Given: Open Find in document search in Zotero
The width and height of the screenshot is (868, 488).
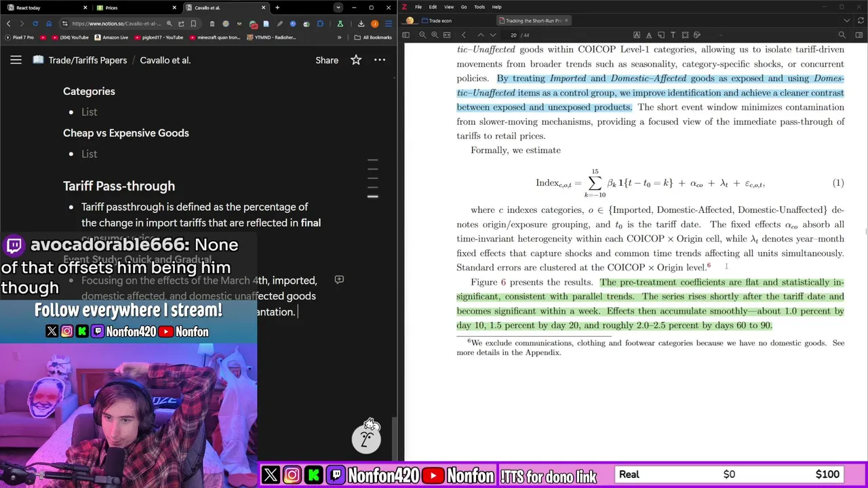Looking at the screenshot, I should [842, 35].
